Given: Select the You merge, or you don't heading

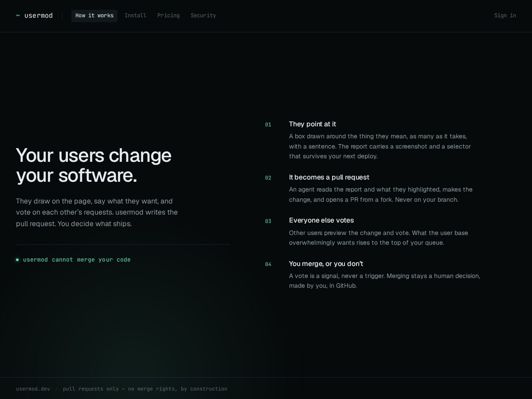Looking at the screenshot, I should point(326,264).
